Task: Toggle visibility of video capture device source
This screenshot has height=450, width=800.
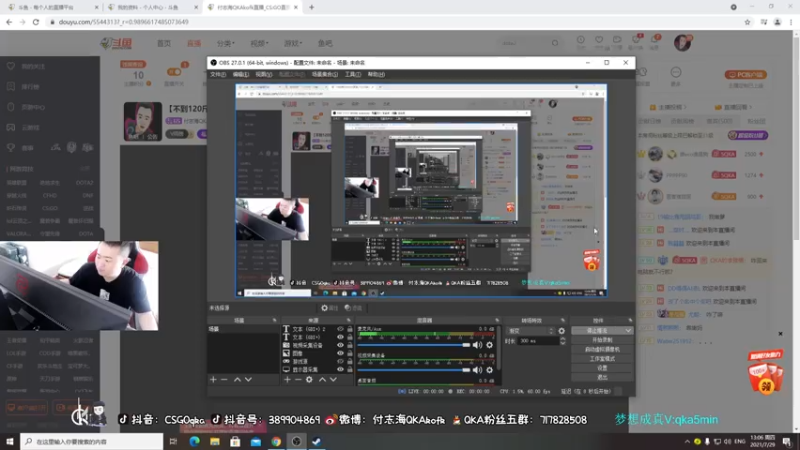Action: click(340, 345)
